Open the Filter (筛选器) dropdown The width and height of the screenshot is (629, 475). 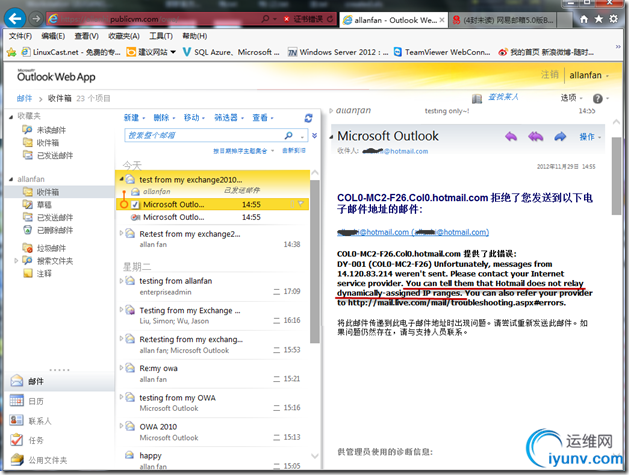229,118
